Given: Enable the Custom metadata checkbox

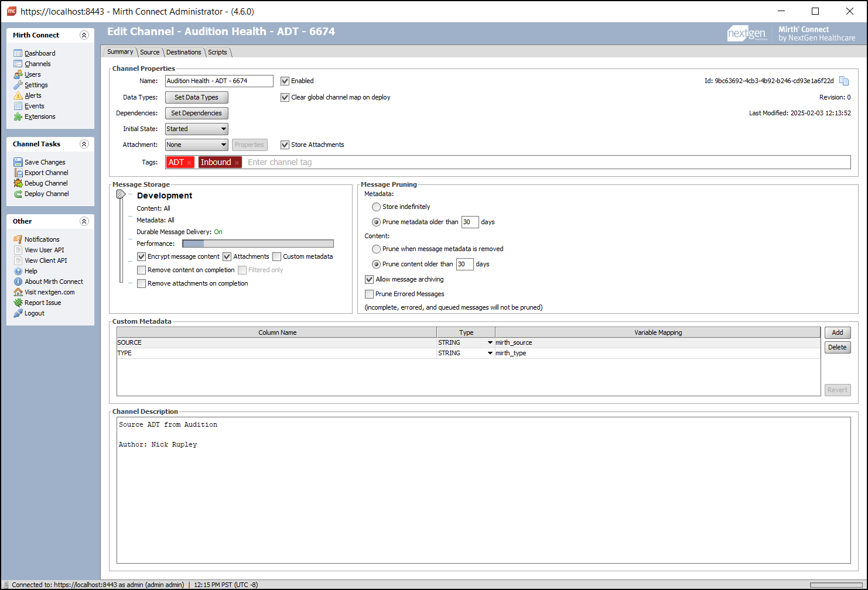Looking at the screenshot, I should [277, 256].
